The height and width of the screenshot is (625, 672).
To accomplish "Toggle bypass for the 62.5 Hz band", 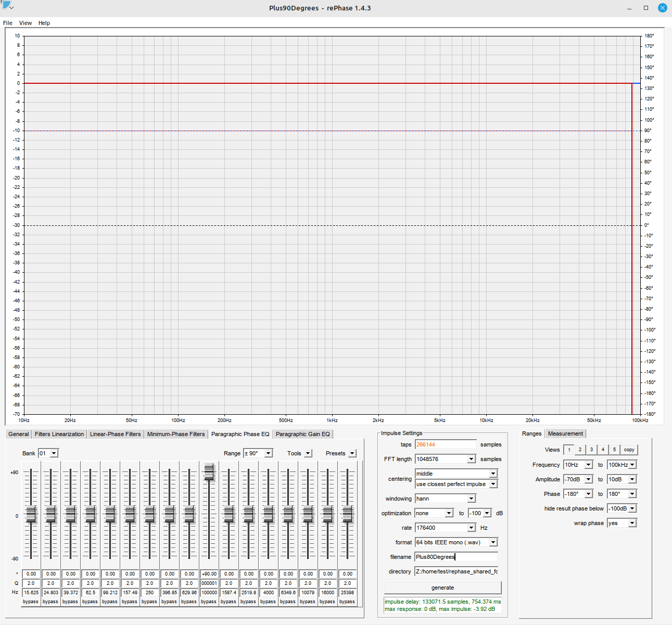I will 90,602.
